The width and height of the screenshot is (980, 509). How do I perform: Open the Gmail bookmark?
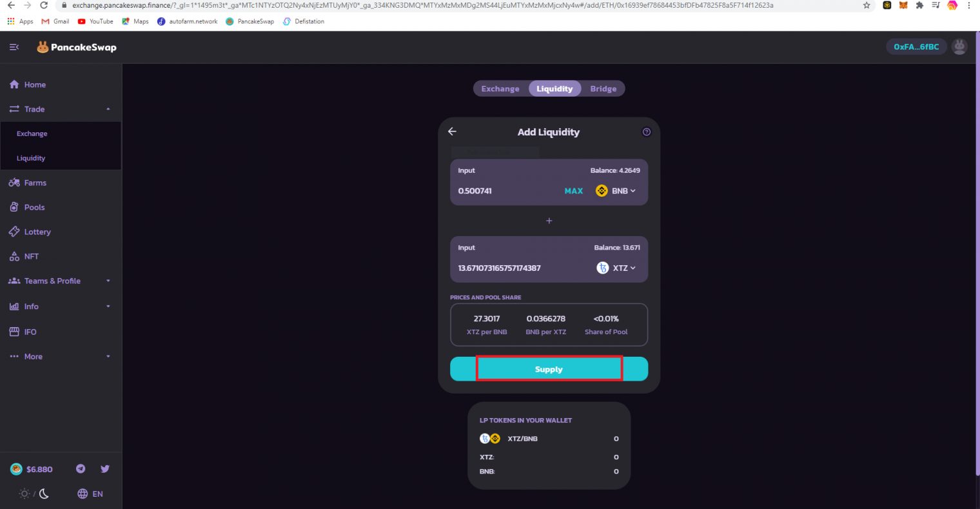click(x=55, y=21)
